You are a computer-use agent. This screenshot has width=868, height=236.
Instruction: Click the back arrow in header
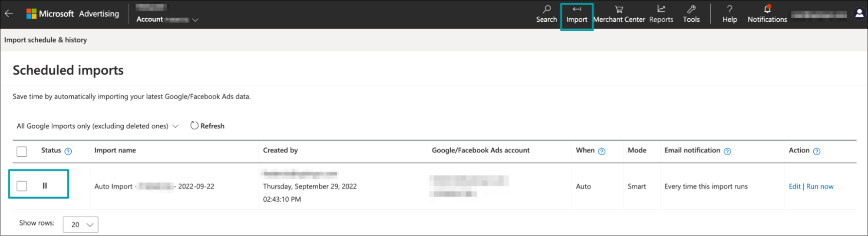pyautogui.click(x=9, y=13)
